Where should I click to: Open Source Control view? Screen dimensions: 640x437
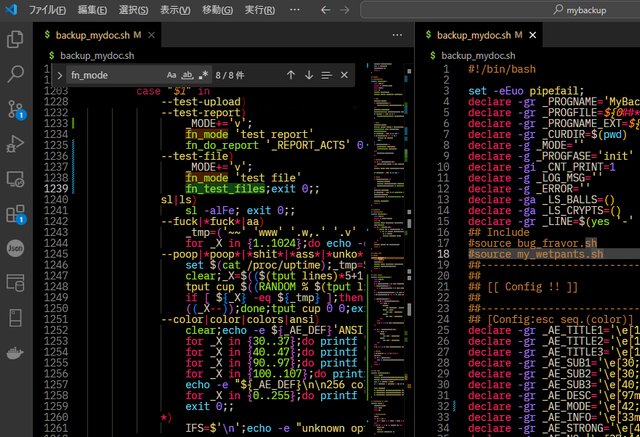15,109
